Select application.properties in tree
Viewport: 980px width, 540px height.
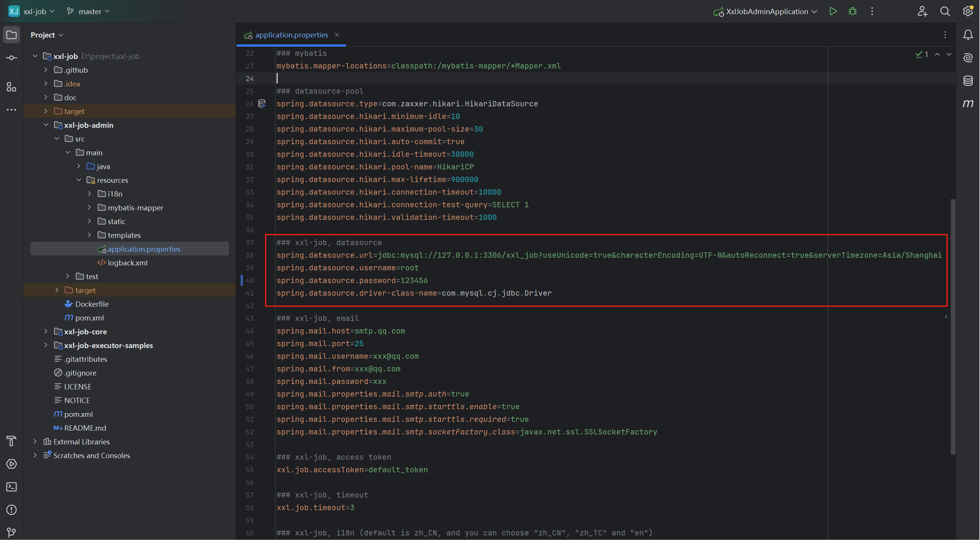click(130, 249)
